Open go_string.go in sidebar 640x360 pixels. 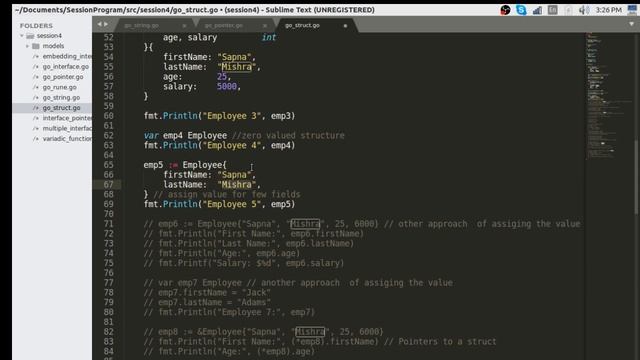[x=61, y=98]
